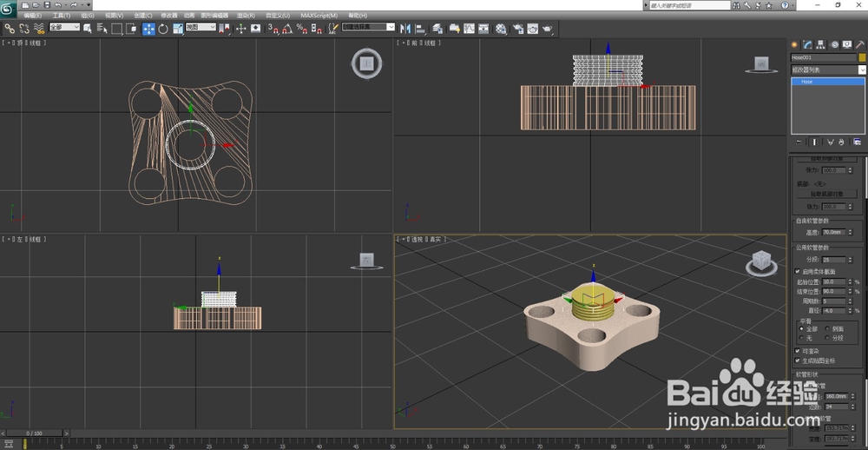Viewport: 868px width, 450px height.
Task: Click Edit Named Selection Sets icon
Action: (x=333, y=29)
